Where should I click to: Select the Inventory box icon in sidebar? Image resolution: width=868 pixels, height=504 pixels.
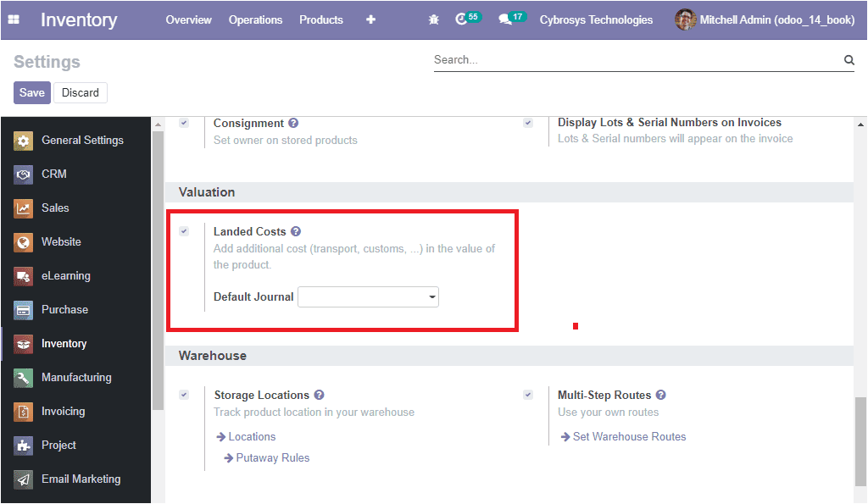23,344
